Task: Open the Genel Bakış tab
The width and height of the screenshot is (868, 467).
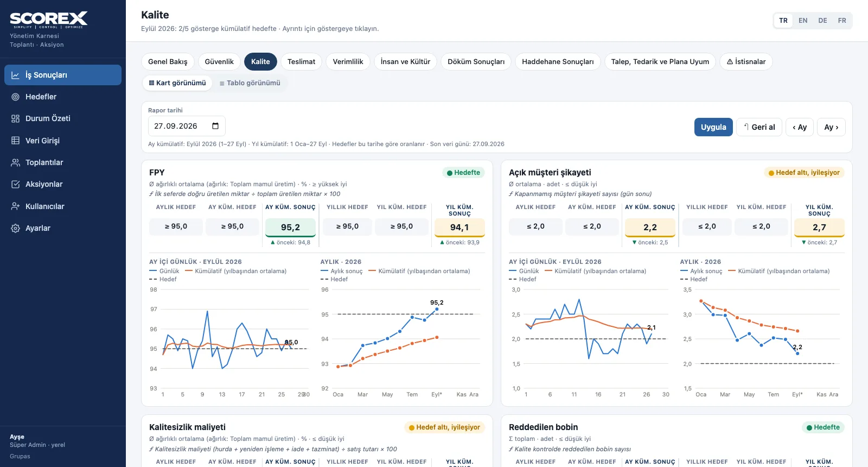Action: coord(168,62)
